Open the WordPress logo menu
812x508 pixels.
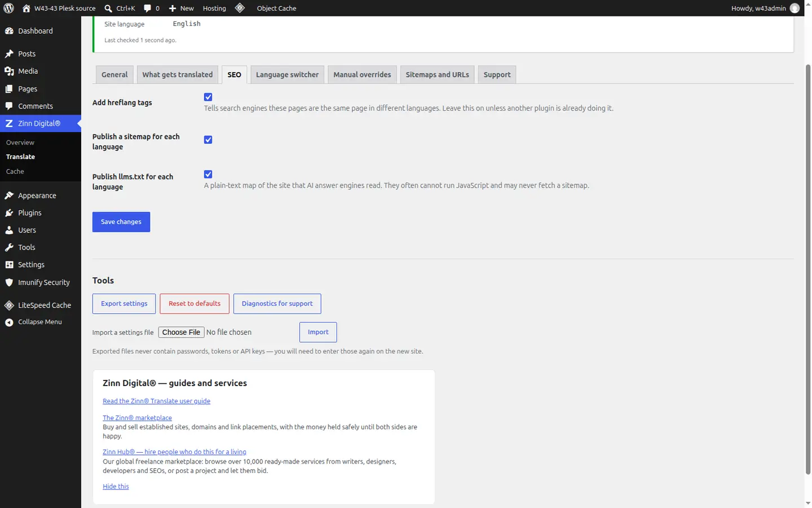pos(8,8)
